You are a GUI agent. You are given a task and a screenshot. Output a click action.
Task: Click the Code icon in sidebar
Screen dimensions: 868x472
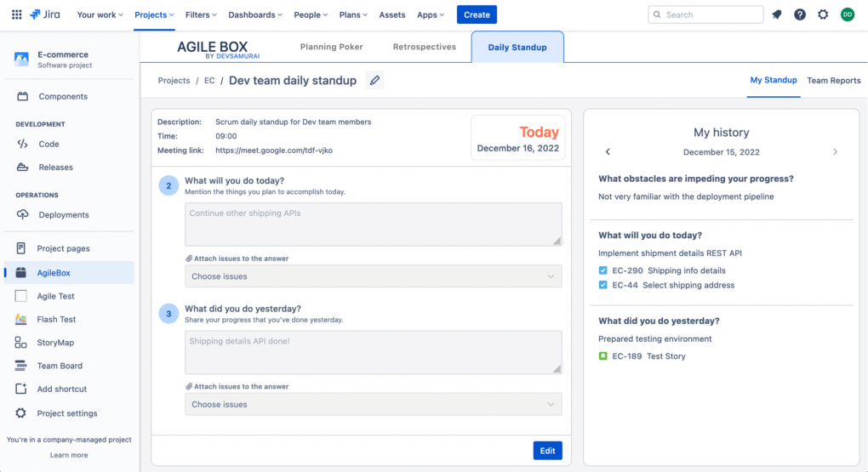(22, 144)
